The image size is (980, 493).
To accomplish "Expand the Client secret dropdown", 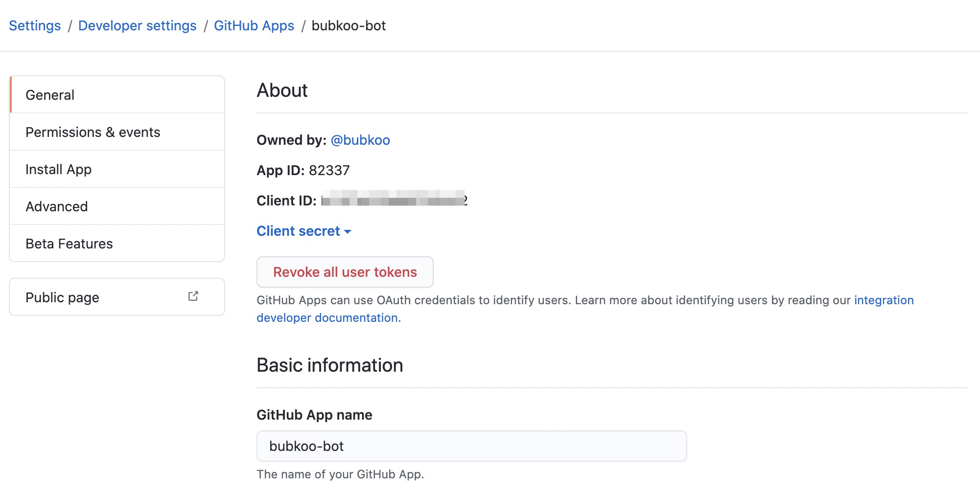I will (303, 231).
